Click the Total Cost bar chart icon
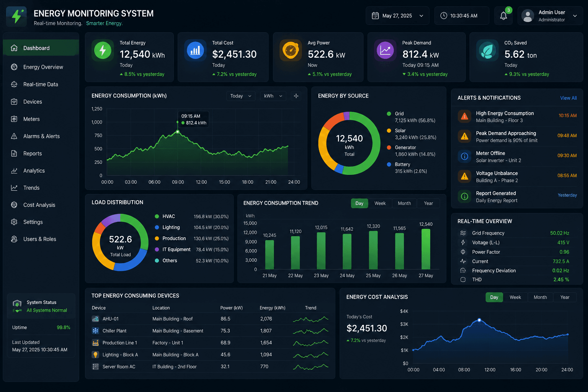Image resolution: width=588 pixels, height=392 pixels. click(195, 50)
